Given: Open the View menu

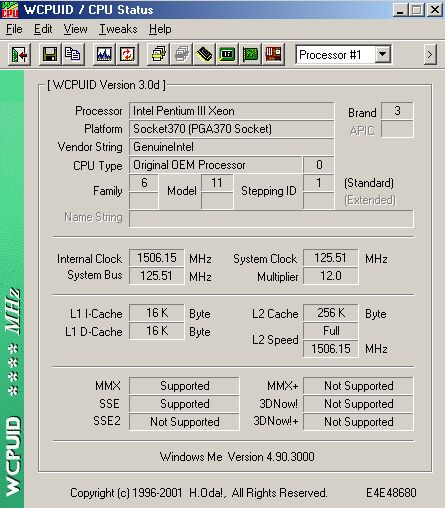Looking at the screenshot, I should tap(75, 29).
